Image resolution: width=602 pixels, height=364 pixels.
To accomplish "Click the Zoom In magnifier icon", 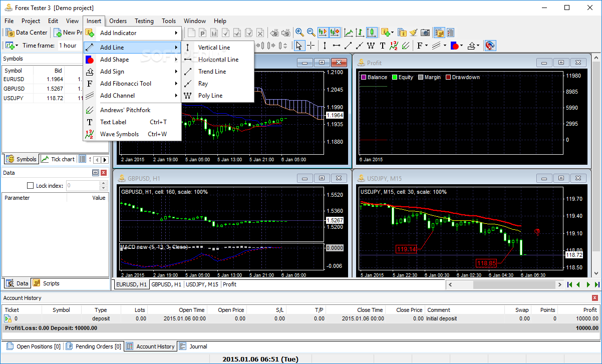I will 299,33.
